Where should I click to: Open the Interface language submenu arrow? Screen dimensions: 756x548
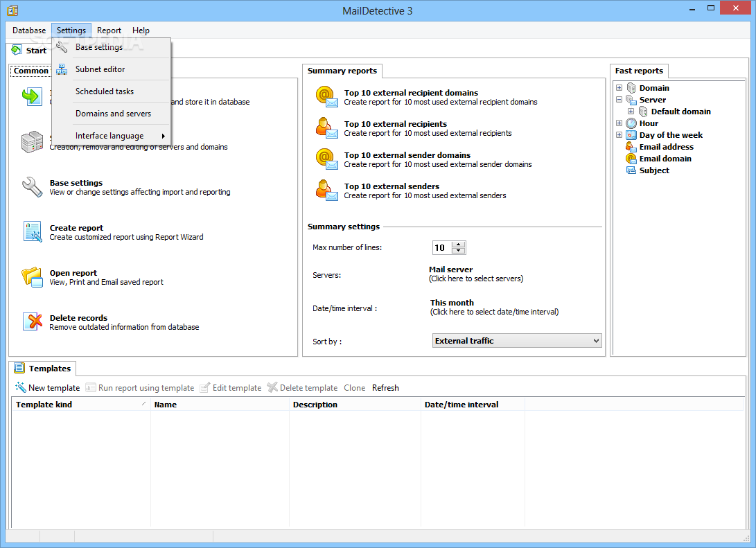click(164, 136)
